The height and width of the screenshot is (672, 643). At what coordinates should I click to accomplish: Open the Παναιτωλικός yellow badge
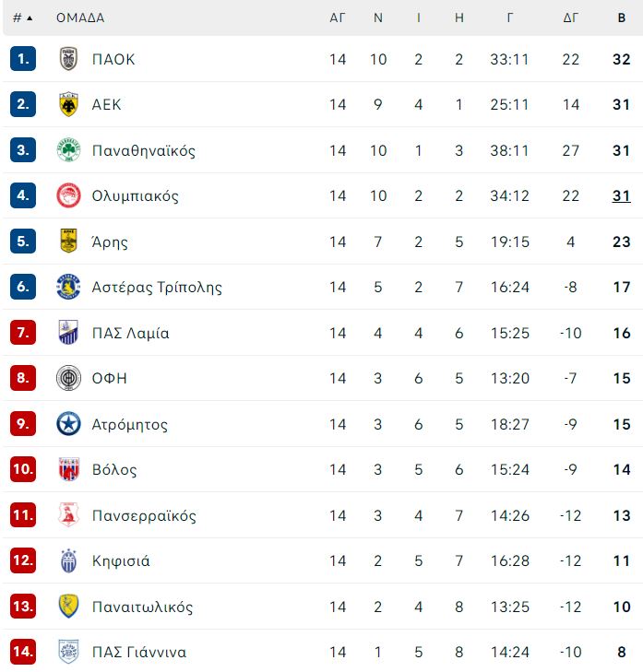coord(68,606)
